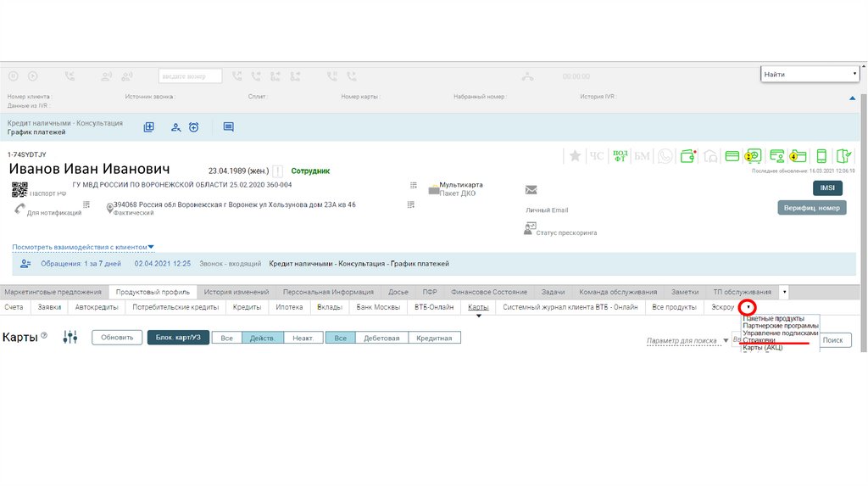The image size is (868, 487).
Task: Select Партнерские программы in dropdown list
Action: [780, 326]
